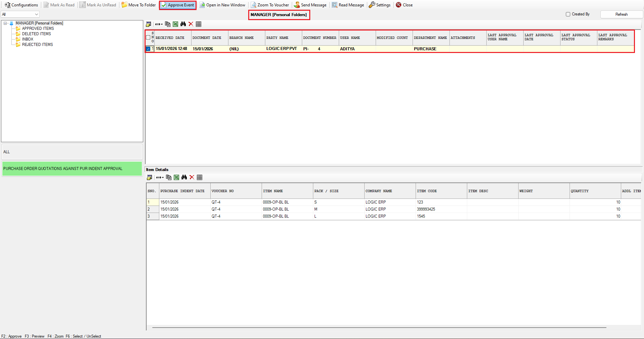Select Purchase Order Quotations approval green bar
The image size is (644, 339).
point(72,169)
